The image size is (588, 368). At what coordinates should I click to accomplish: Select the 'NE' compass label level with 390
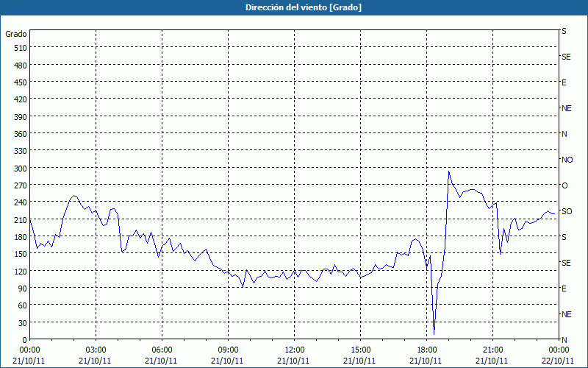tap(566, 108)
